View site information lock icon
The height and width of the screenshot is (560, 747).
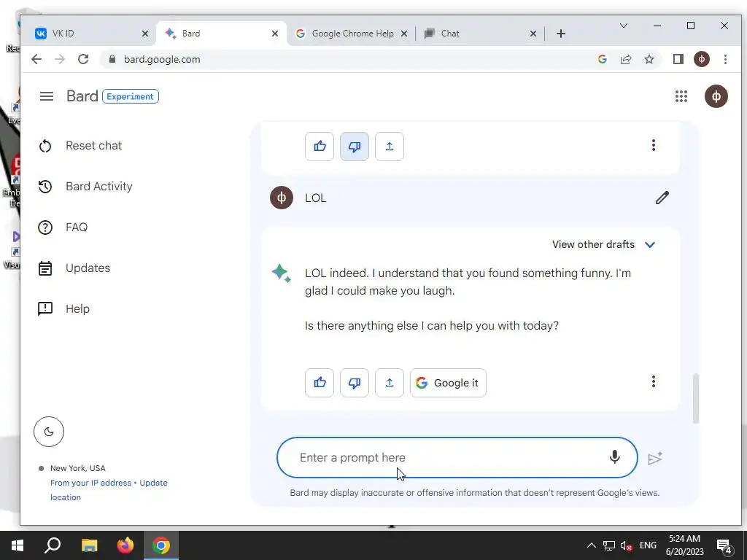[x=112, y=59]
